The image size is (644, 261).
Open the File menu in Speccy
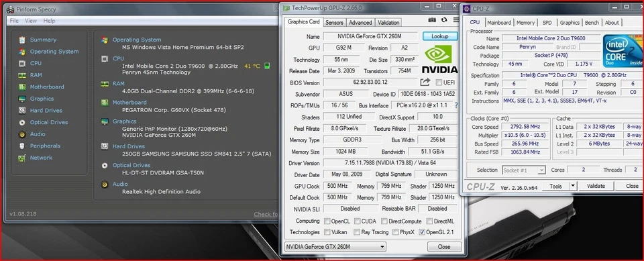(x=14, y=21)
